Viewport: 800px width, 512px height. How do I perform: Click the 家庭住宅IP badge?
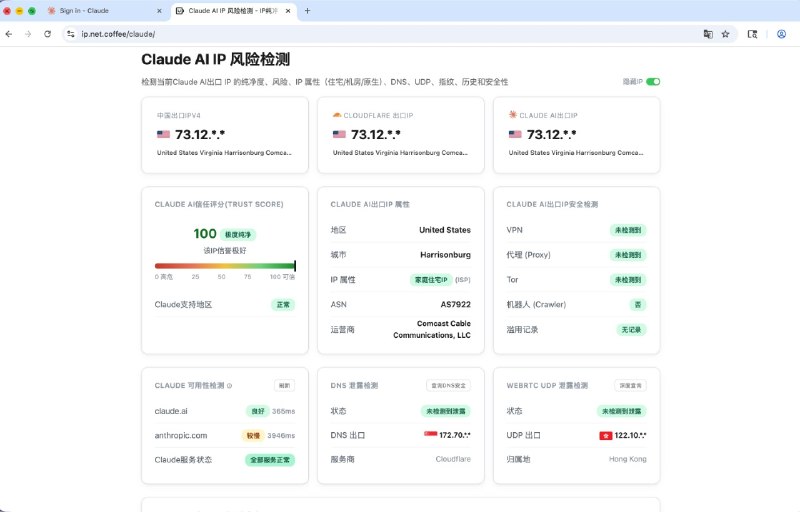431,279
